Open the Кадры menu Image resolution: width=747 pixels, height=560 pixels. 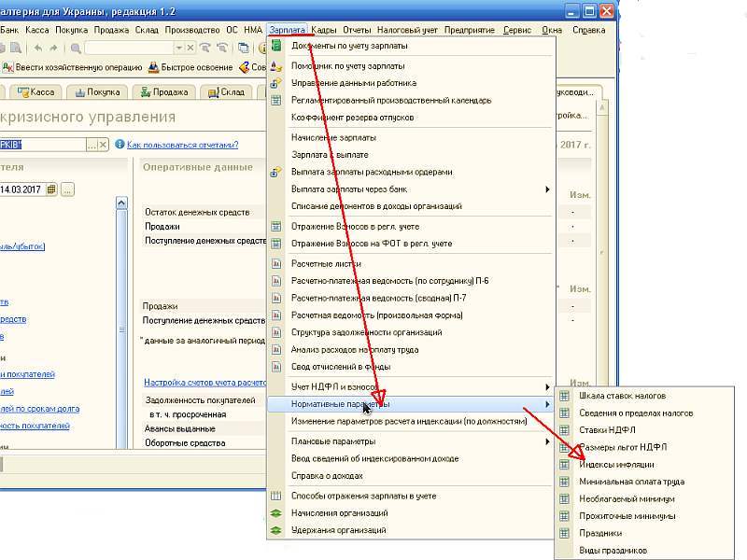tap(324, 30)
